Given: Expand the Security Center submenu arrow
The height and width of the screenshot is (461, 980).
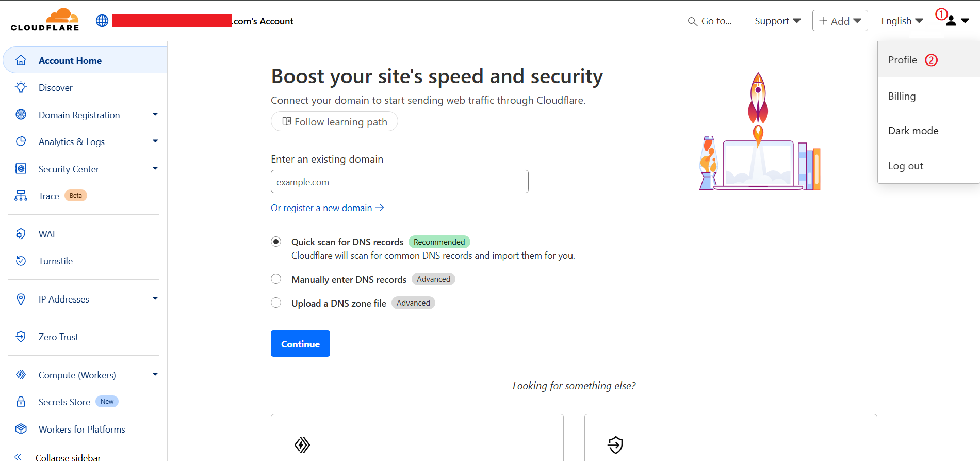Looking at the screenshot, I should [x=155, y=168].
